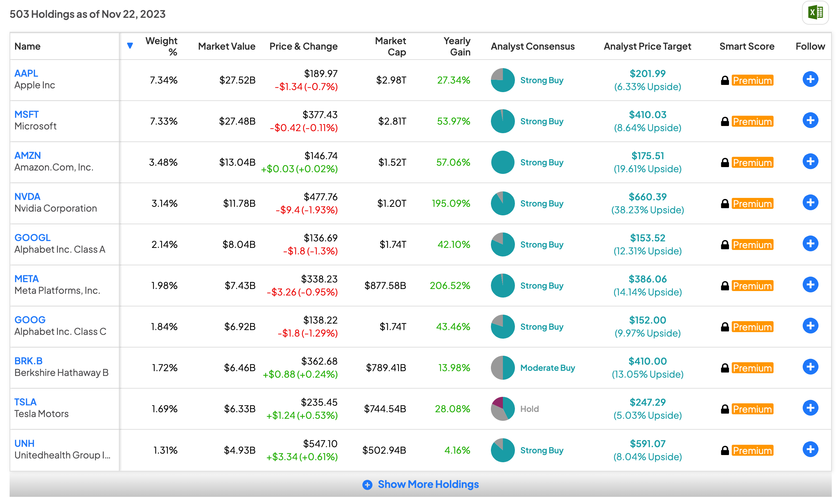Click NVDA yearly gain 195.09%
The image size is (840, 504).
tap(451, 203)
